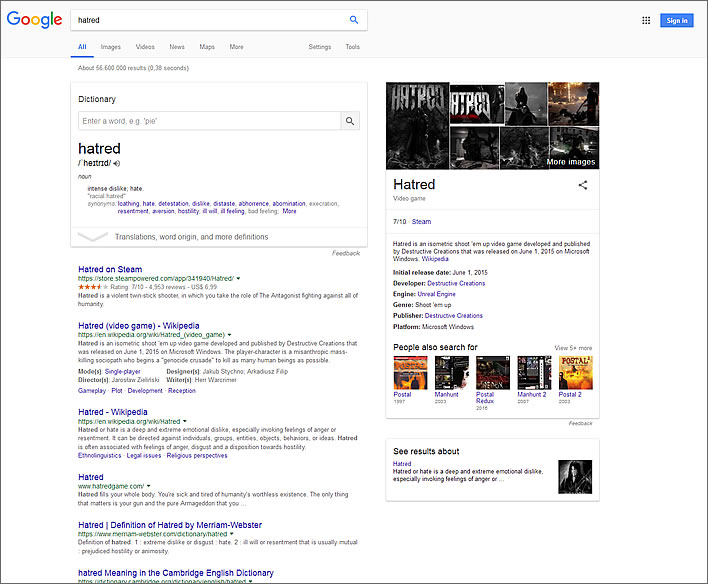Screen dimensions: 708x584
Task: Click 'View 5+ more' related searches
Action: point(573,348)
